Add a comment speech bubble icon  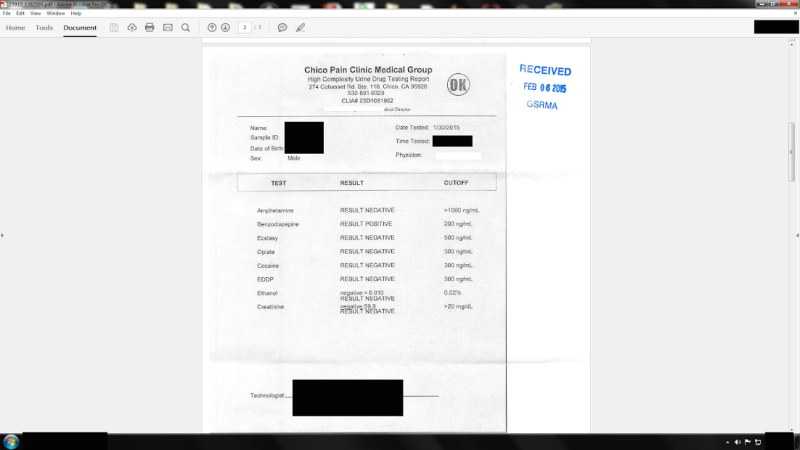tap(282, 27)
